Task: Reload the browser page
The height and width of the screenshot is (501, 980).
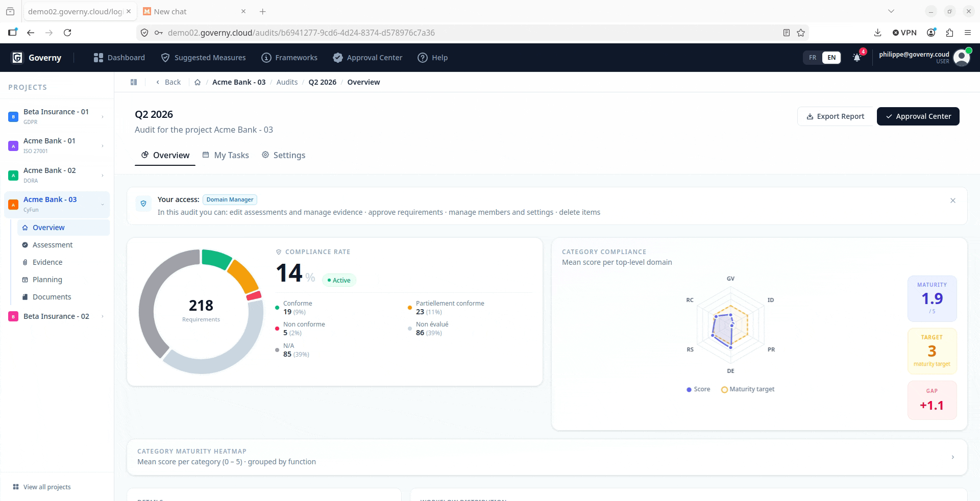Action: (x=67, y=33)
